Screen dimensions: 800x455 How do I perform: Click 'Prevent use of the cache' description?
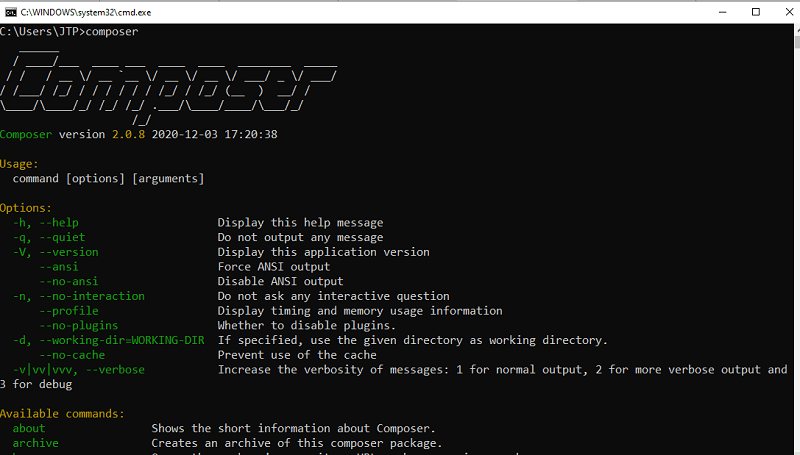[x=297, y=355]
